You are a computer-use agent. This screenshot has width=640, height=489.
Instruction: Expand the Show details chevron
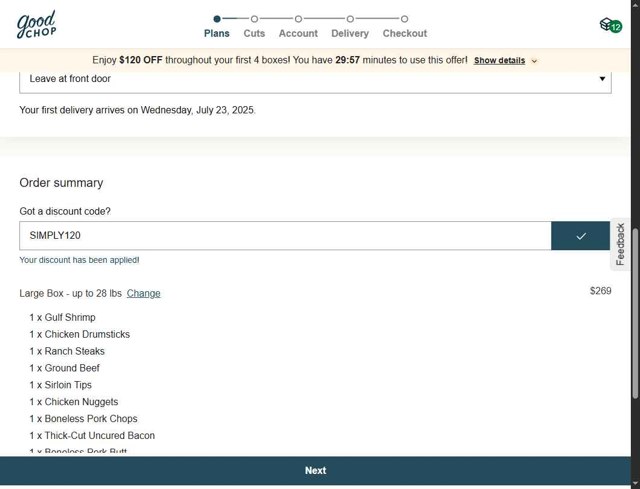tap(534, 61)
